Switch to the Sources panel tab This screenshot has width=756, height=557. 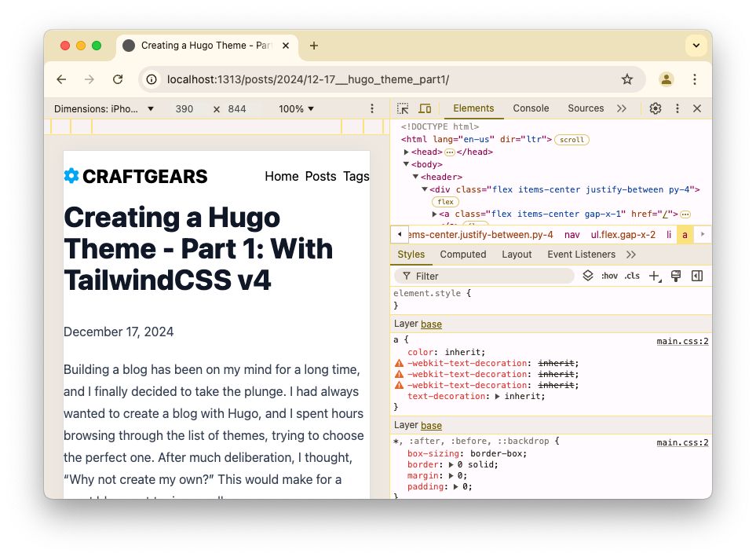click(x=586, y=108)
